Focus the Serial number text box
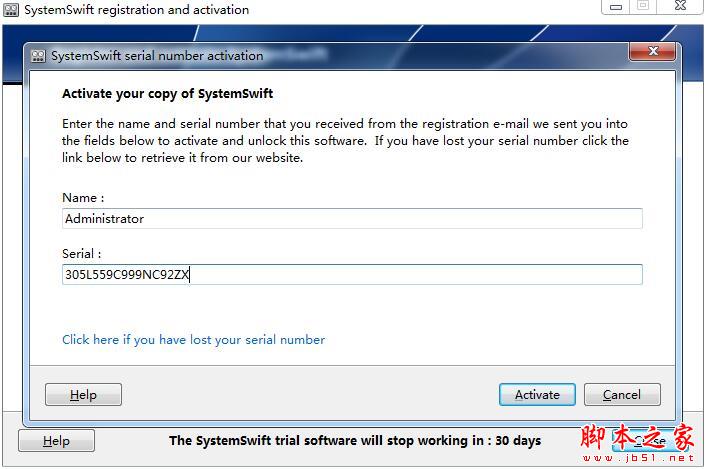Viewport: 706px width, 469px height. 352,274
